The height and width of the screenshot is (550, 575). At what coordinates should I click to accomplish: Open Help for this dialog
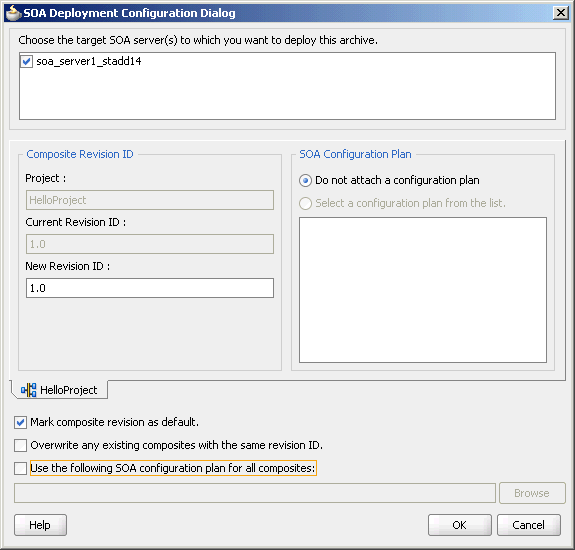click(x=40, y=525)
